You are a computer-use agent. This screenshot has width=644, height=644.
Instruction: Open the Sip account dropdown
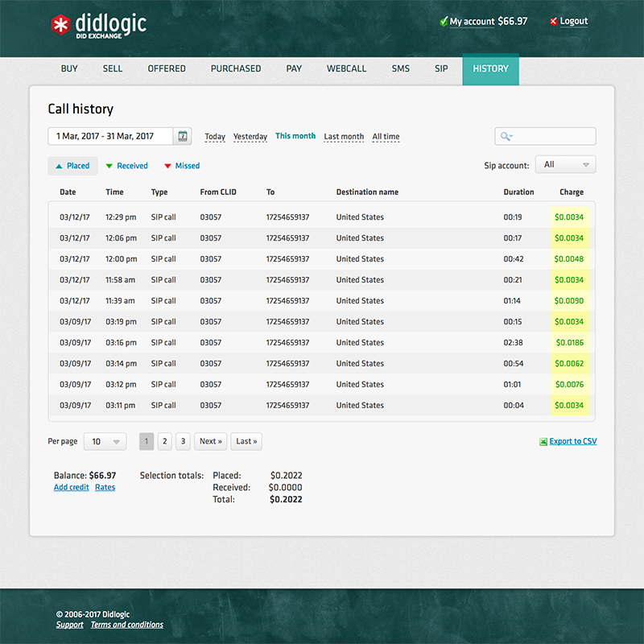(x=565, y=165)
